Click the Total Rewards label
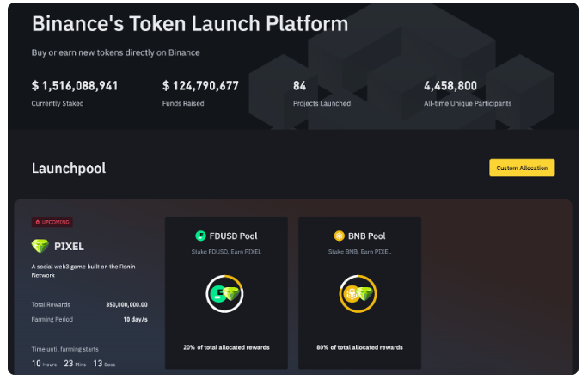This screenshot has width=588, height=380. [51, 304]
